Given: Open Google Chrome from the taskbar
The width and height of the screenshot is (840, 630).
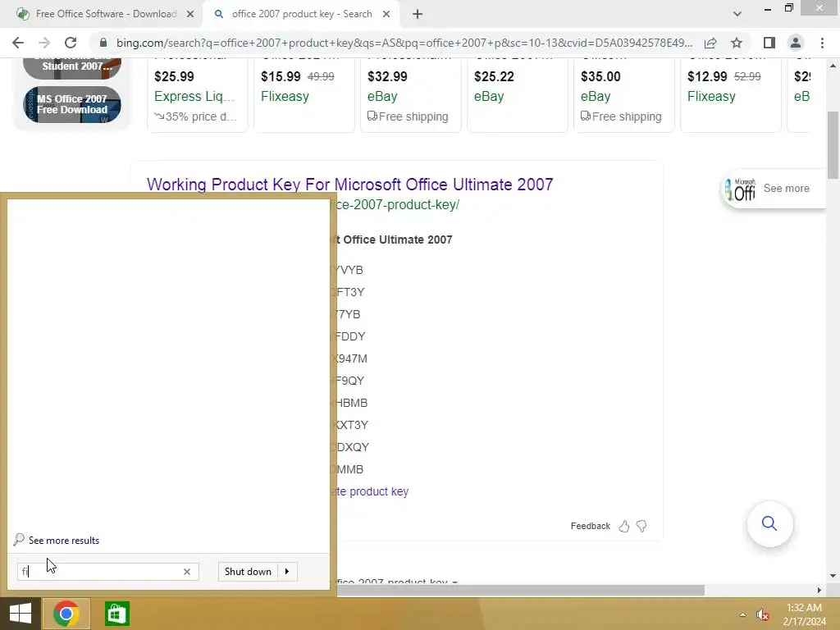Looking at the screenshot, I should (66, 614).
